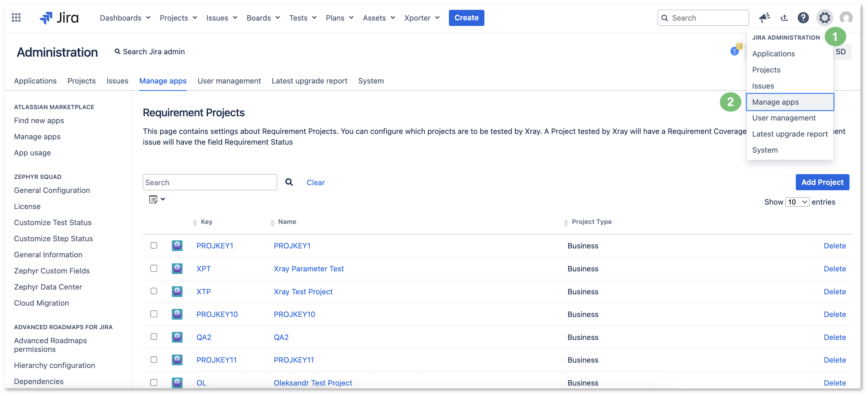The height and width of the screenshot is (396, 868).
Task: Sort table by Project Type column
Action: click(x=588, y=222)
